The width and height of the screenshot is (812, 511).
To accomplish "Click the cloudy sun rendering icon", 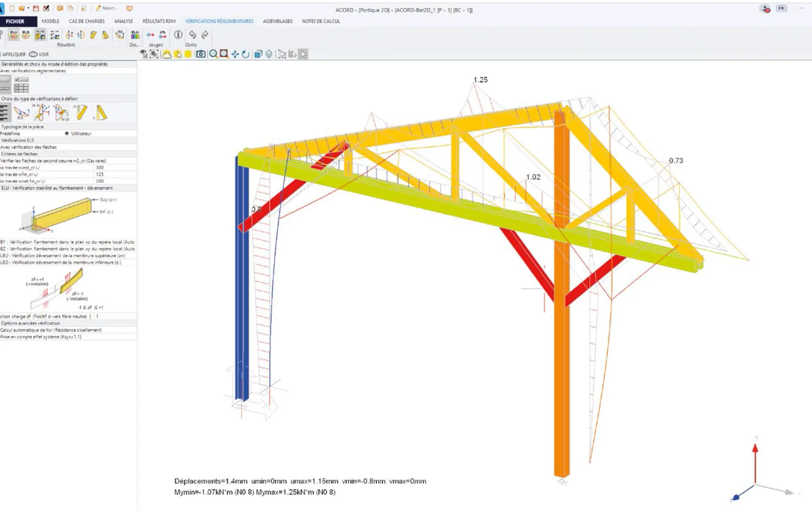I will (167, 54).
